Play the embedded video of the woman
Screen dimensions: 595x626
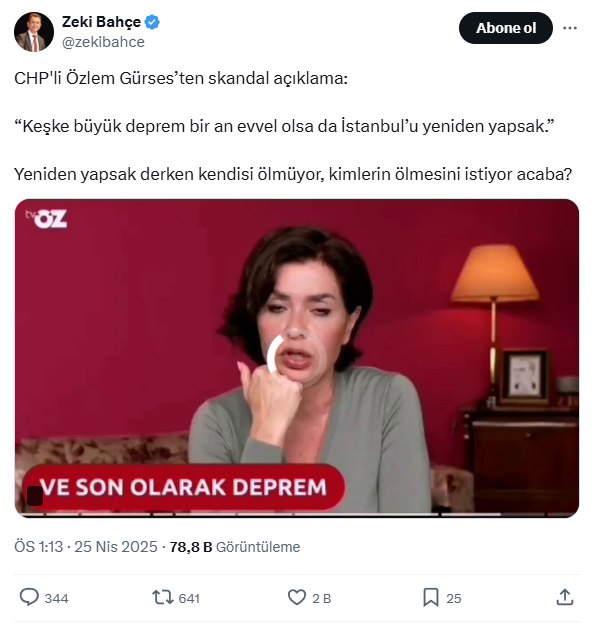pyautogui.click(x=297, y=358)
